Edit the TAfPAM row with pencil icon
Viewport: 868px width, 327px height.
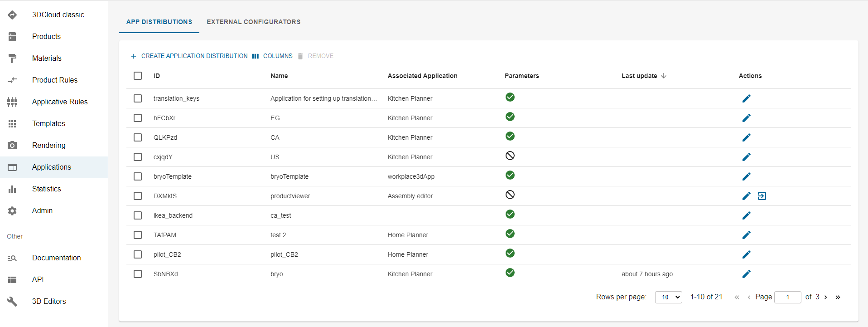tap(747, 235)
